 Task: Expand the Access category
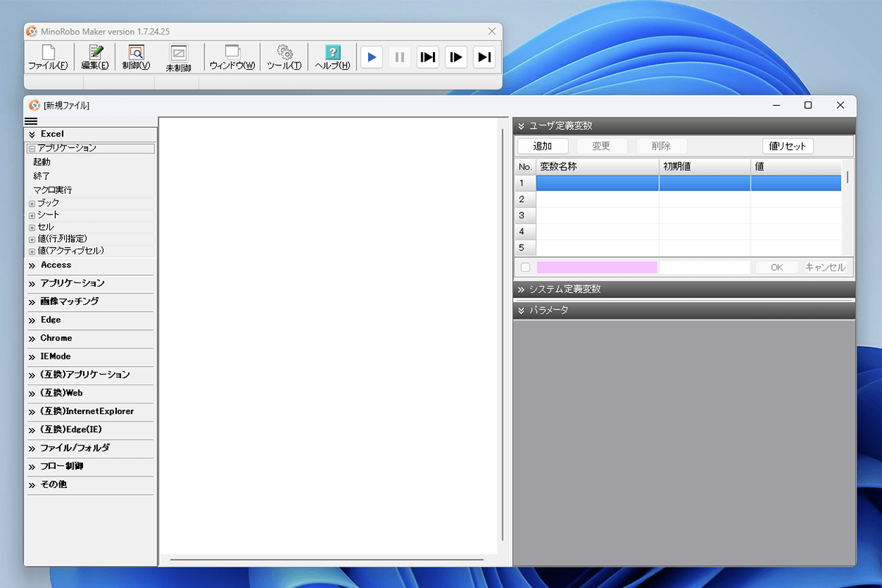[x=90, y=265]
